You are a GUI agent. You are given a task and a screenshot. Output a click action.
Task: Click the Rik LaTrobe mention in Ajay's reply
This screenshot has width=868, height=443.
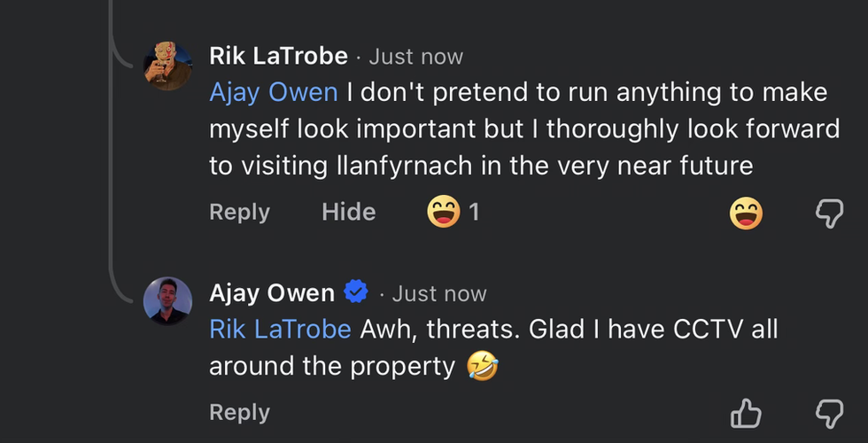pyautogui.click(x=280, y=329)
